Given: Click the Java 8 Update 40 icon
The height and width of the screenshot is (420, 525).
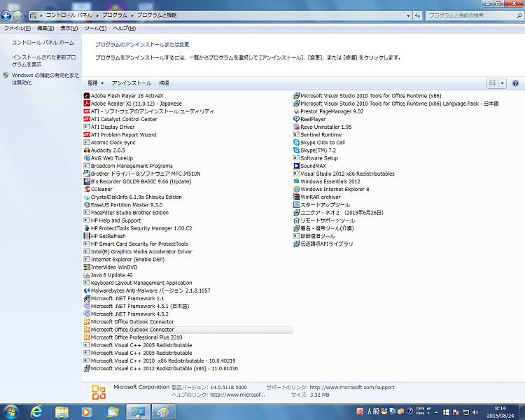Looking at the screenshot, I should pos(87,275).
